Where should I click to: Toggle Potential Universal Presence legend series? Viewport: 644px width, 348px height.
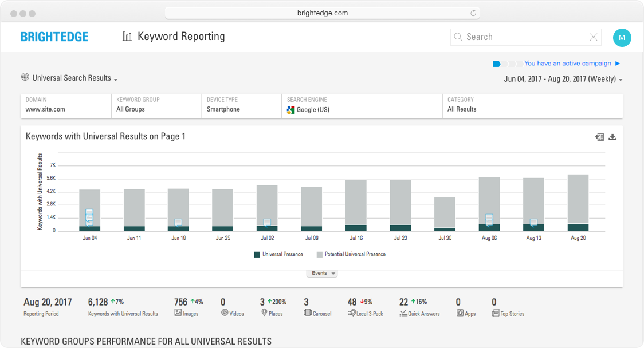pos(351,254)
